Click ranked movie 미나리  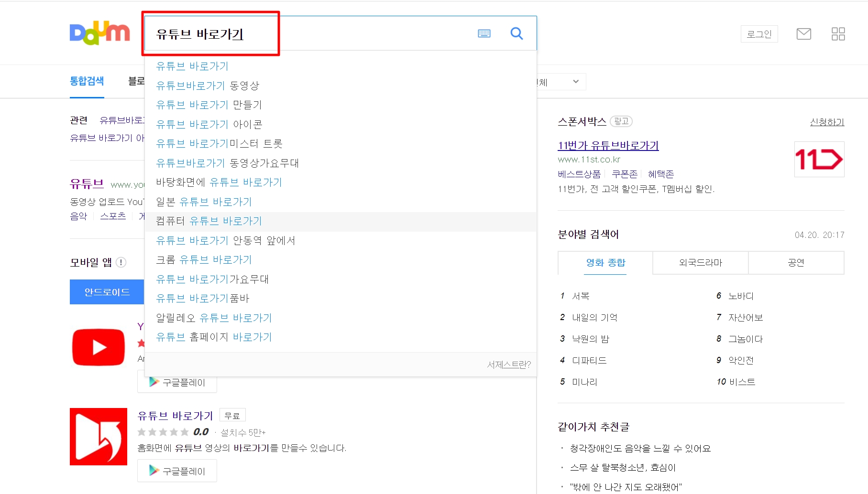click(584, 382)
